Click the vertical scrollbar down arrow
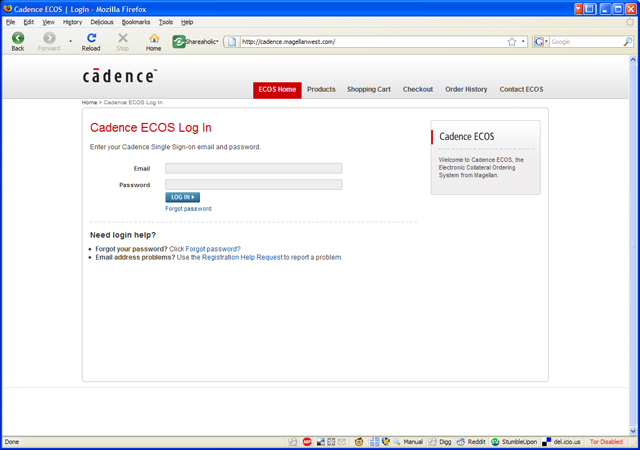Screen dimensions: 640x450 [x=633, y=431]
